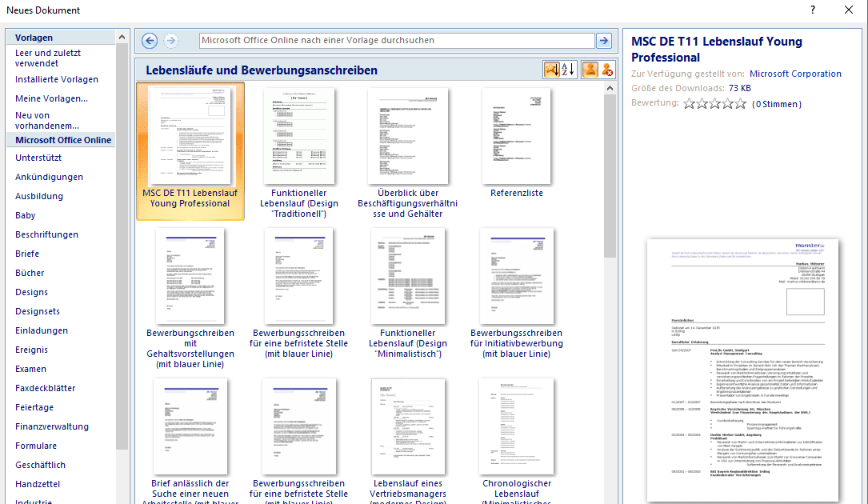868x504 pixels.
Task: Click the template gallery scrollbar thumb
Action: point(610,175)
